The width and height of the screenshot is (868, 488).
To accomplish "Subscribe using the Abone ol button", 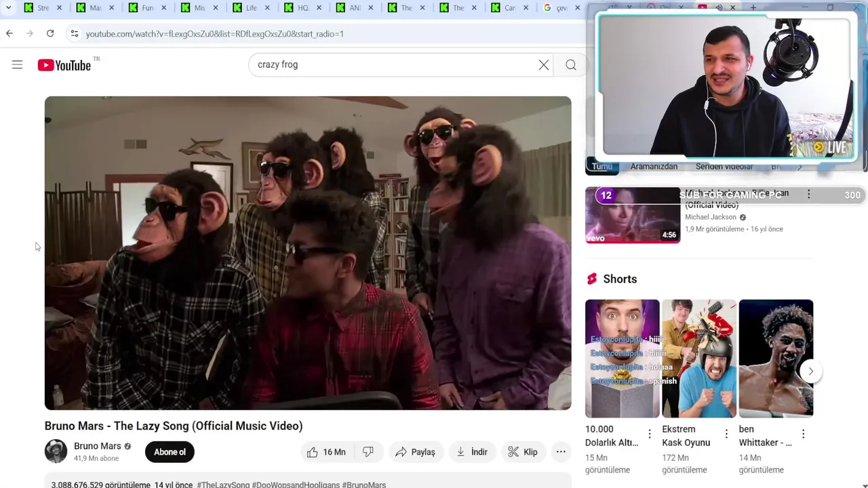I will click(x=170, y=452).
